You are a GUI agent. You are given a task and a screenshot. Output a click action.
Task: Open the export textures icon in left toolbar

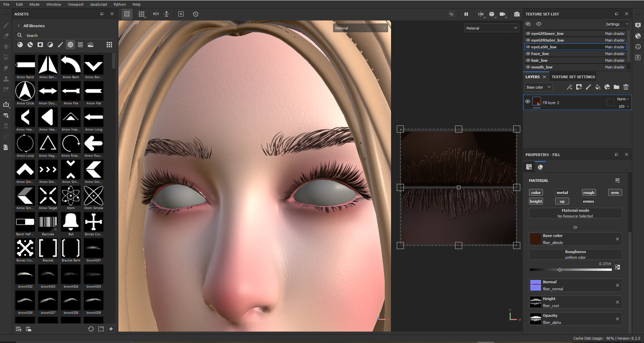6,105
